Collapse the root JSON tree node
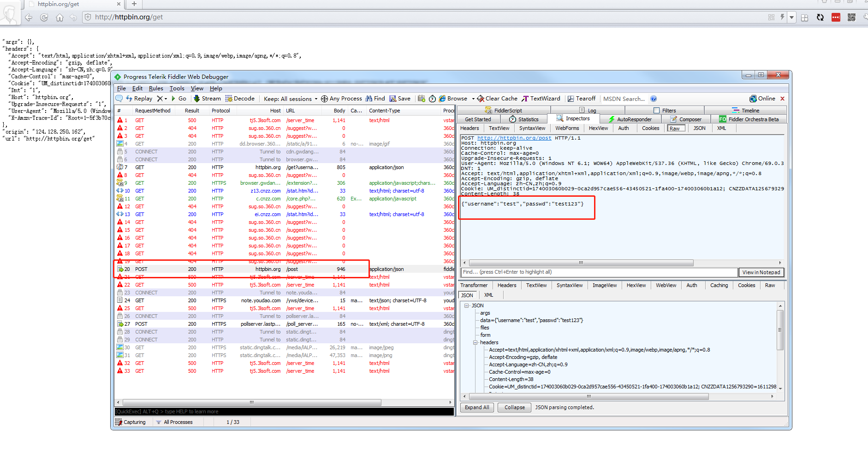 tap(466, 305)
